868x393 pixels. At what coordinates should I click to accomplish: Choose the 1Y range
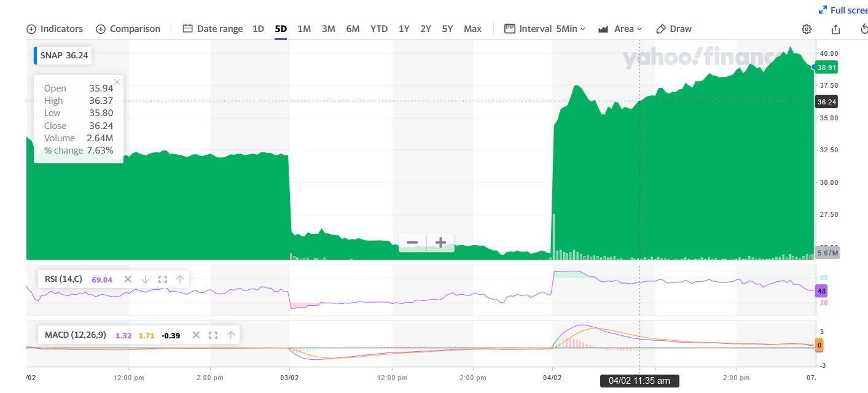404,29
